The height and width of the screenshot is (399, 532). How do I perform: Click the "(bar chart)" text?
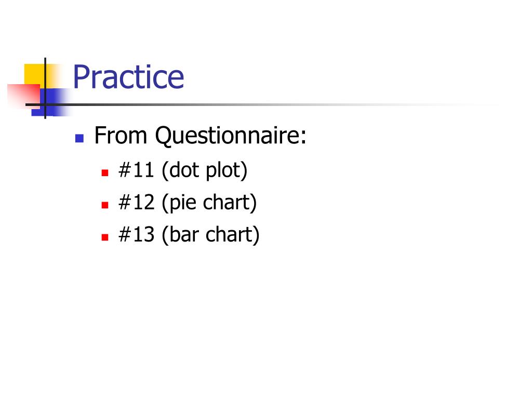pyautogui.click(x=210, y=235)
